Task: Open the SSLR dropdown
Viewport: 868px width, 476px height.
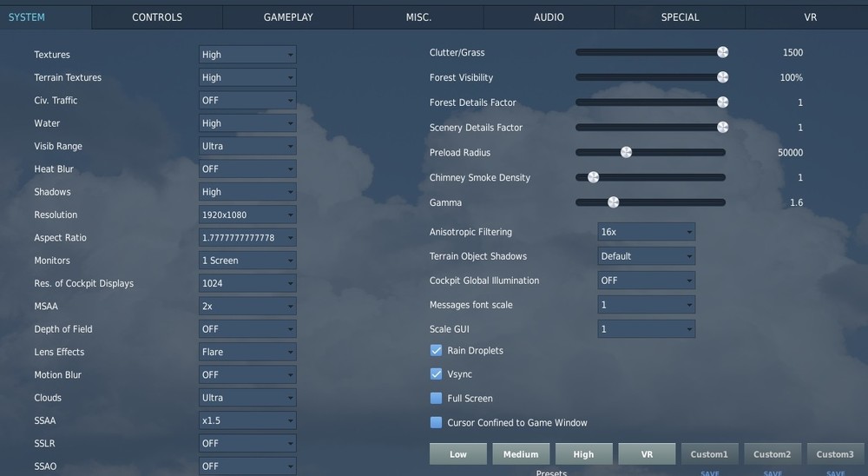Action: (247, 443)
